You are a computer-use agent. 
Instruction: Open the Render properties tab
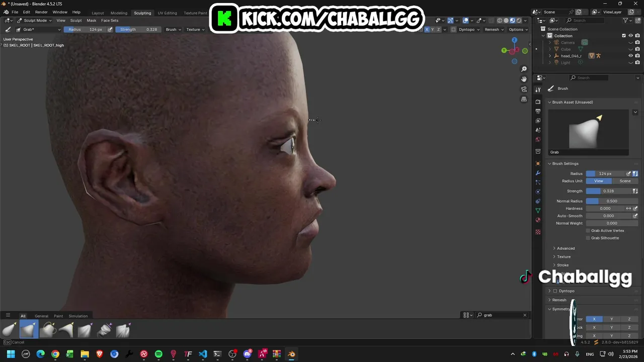coord(538,102)
